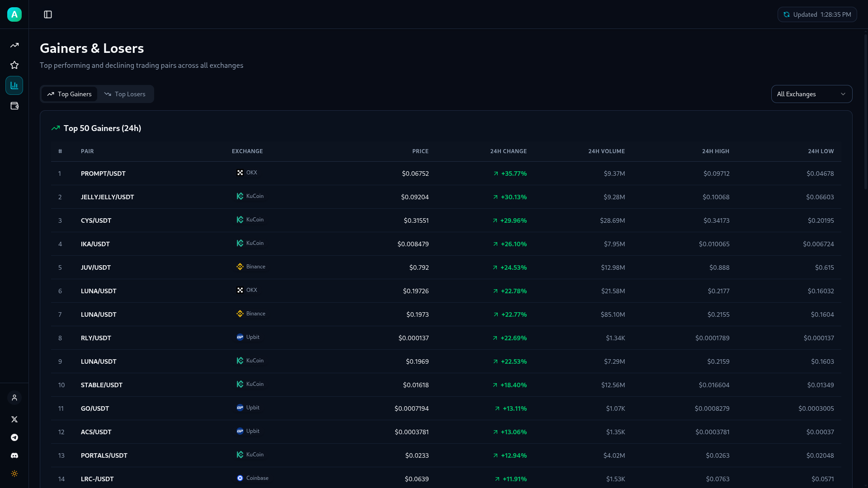Open the X (Twitter) link icon
The width and height of the screenshot is (868, 488).
14,419
